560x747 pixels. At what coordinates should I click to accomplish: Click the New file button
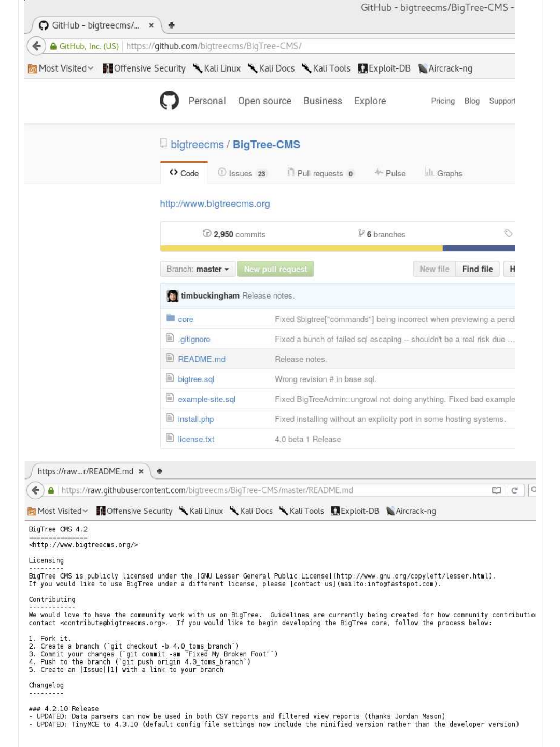435,269
